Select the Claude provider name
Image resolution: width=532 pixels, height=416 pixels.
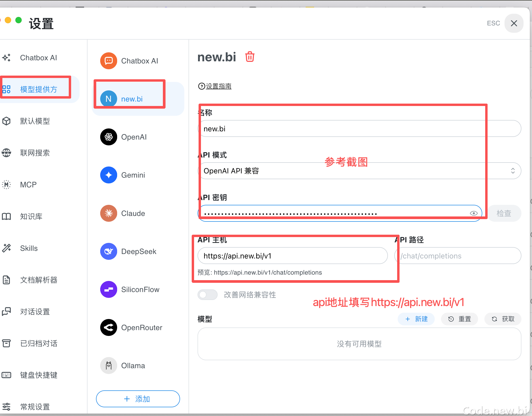point(133,213)
